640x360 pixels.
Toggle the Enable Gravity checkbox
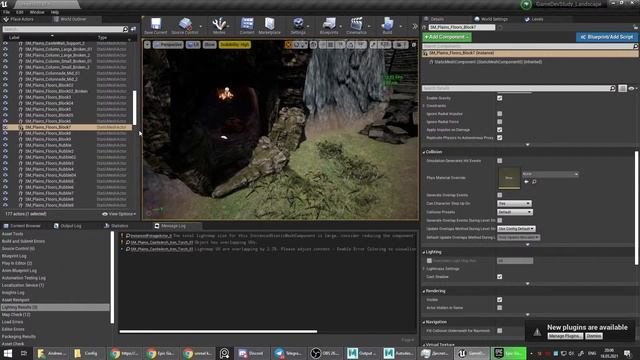(x=500, y=98)
